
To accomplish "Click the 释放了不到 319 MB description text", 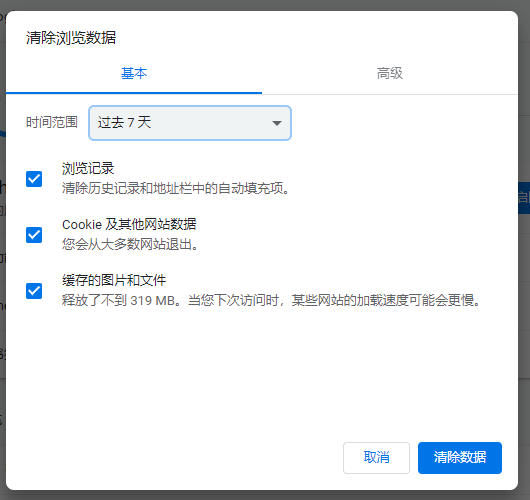I will click(271, 300).
